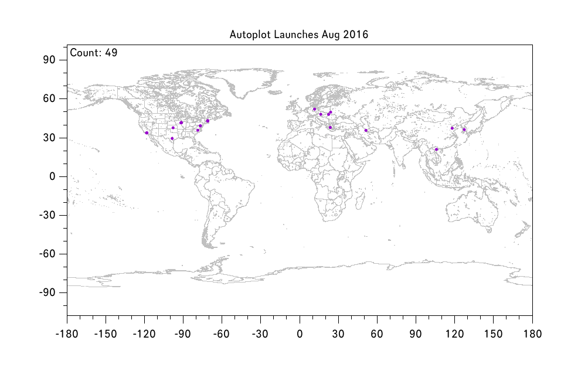The height and width of the screenshot is (371, 588).
Task: Click the x-axis tick label "90"
Action: click(416, 334)
